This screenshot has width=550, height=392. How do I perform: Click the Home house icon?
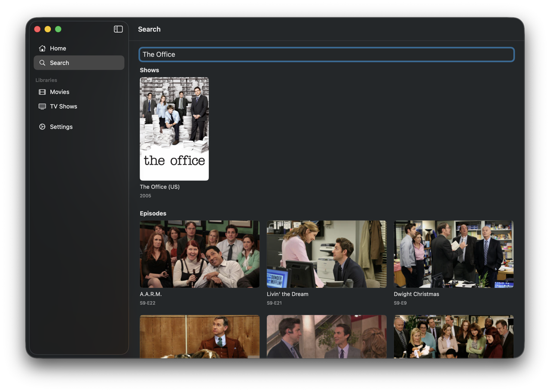[42, 48]
